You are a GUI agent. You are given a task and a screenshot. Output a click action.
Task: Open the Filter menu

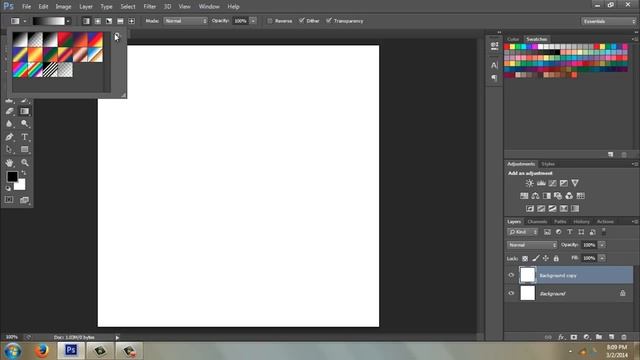[149, 7]
